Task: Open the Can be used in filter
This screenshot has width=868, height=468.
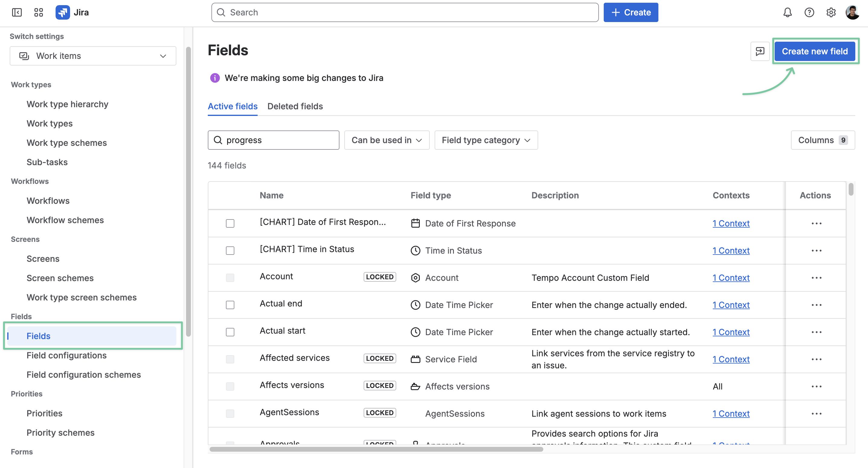Action: click(387, 140)
